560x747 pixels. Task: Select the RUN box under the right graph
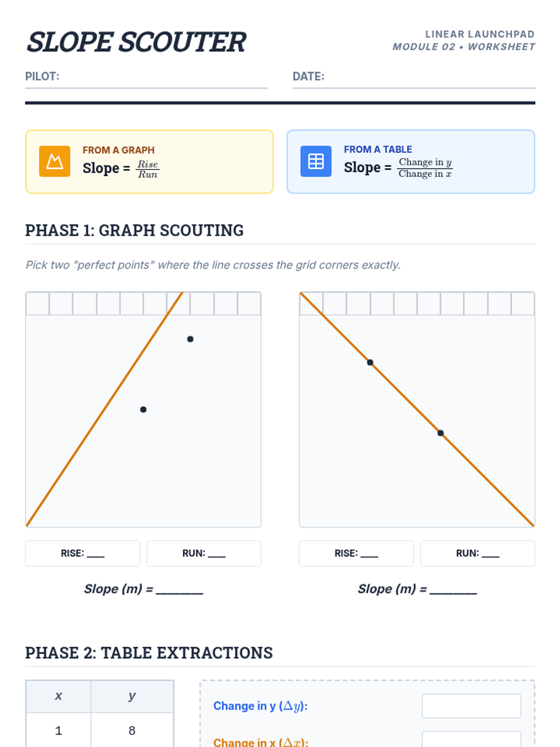click(x=477, y=554)
